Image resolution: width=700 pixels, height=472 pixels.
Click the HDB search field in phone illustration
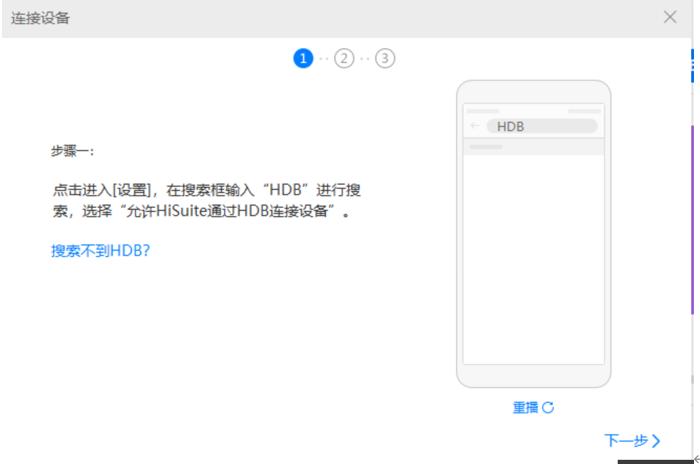(542, 126)
